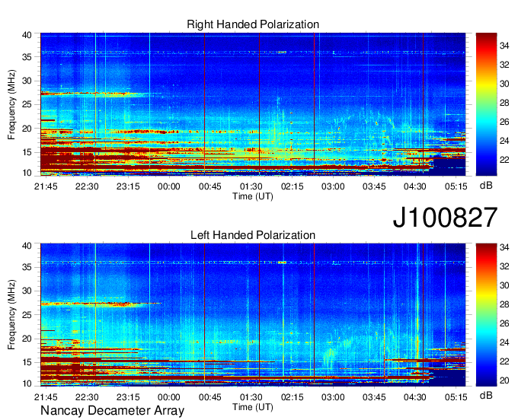Click the 20 MHz tick of Left Handed plot
This screenshot has width=518, height=420.
pyautogui.click(x=27, y=339)
